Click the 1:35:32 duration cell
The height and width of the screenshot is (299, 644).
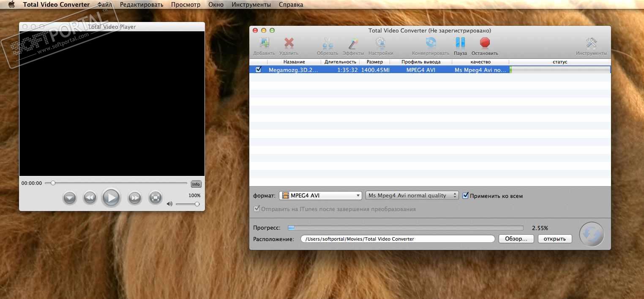click(347, 70)
